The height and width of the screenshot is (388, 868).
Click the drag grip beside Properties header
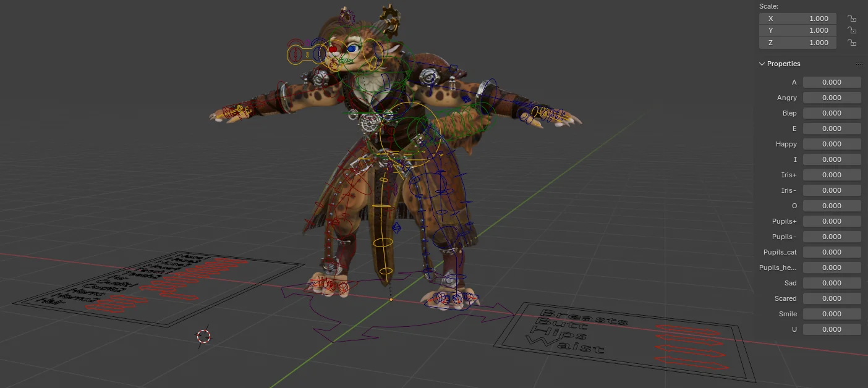coord(859,62)
